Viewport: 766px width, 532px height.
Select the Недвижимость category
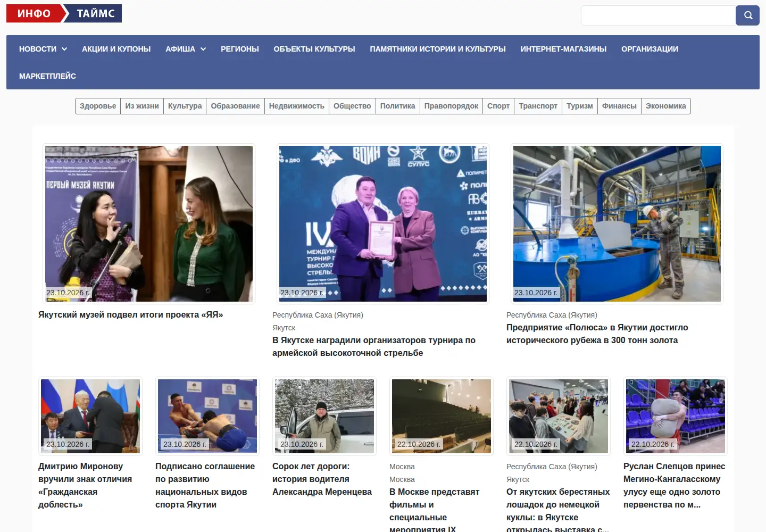click(296, 106)
